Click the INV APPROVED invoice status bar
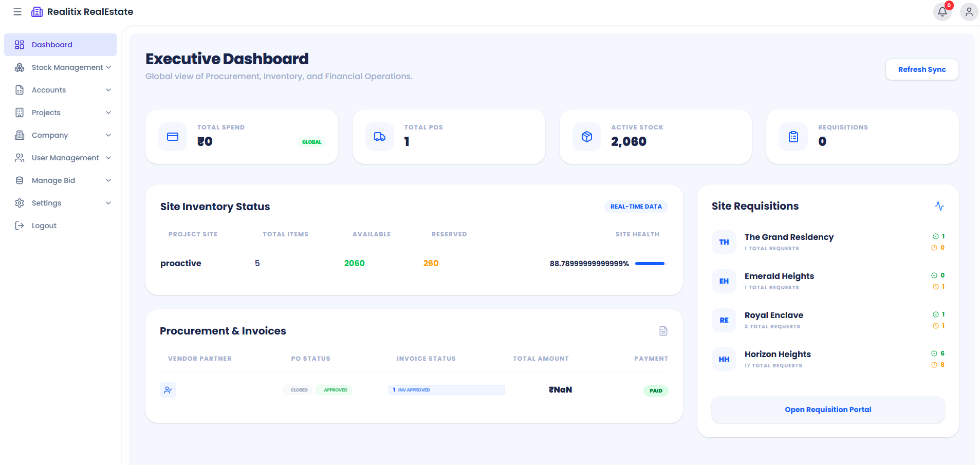Screen dimensions: 980x465 point(447,390)
